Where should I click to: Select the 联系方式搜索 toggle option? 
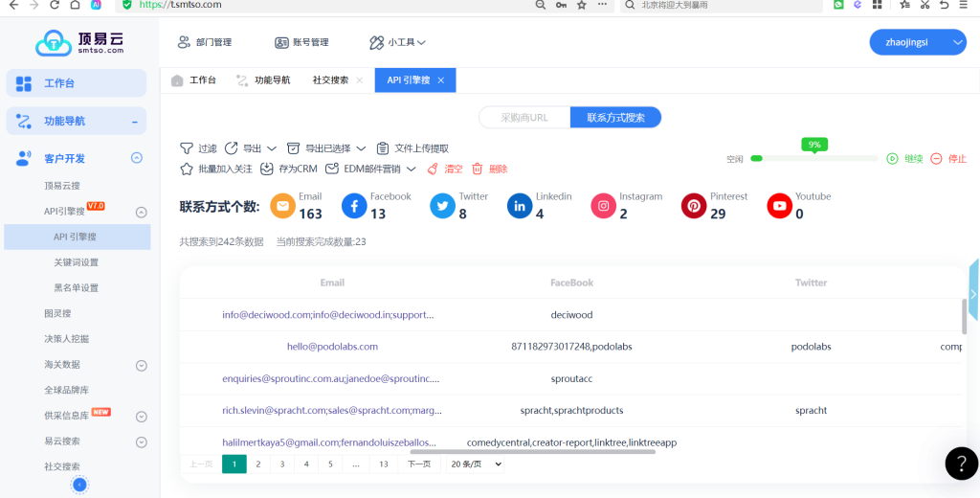(x=615, y=118)
